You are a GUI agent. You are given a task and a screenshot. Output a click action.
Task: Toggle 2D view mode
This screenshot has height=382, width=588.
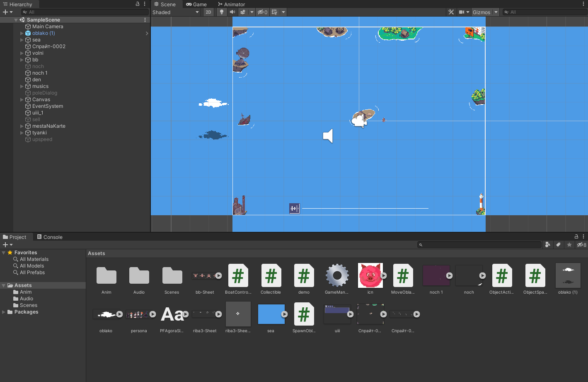(208, 12)
